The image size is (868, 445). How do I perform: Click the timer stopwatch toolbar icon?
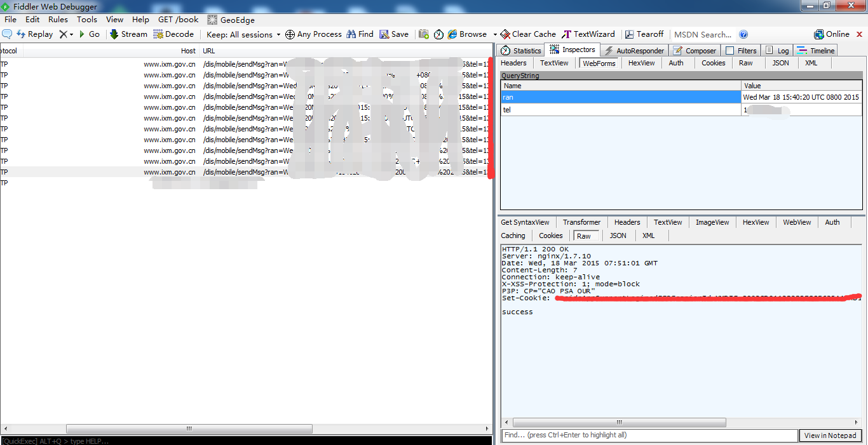(x=438, y=34)
